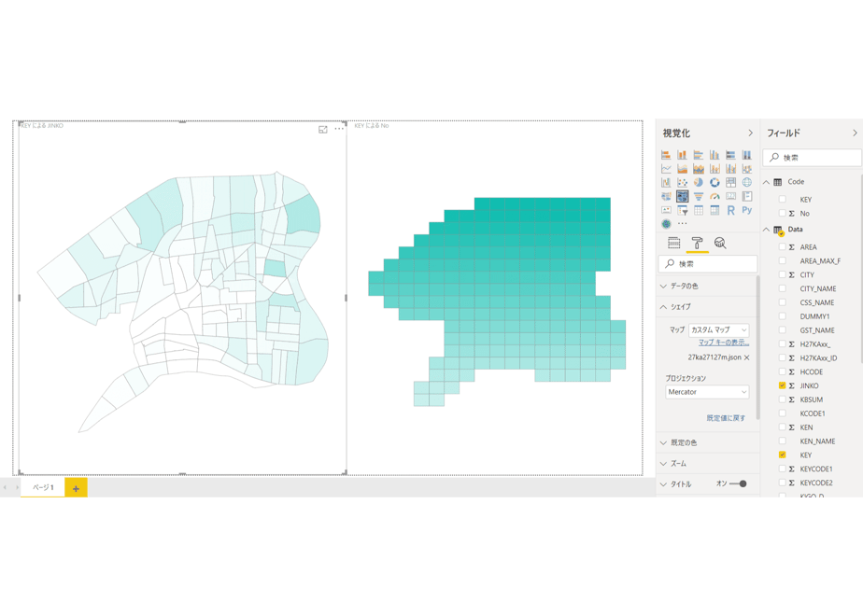The width and height of the screenshot is (863, 616).
Task: Add a new page with plus tab
Action: [76, 488]
